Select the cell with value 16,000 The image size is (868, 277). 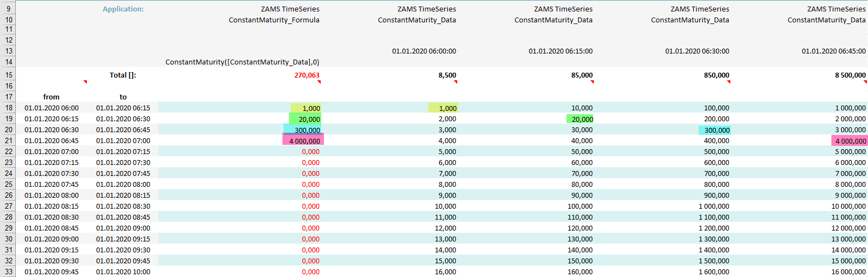[445, 272]
